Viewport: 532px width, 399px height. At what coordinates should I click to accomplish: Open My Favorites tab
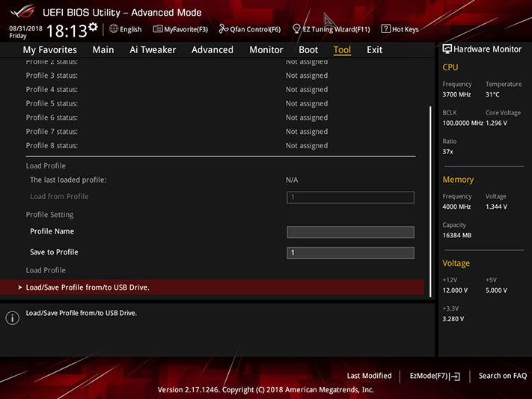coord(50,50)
